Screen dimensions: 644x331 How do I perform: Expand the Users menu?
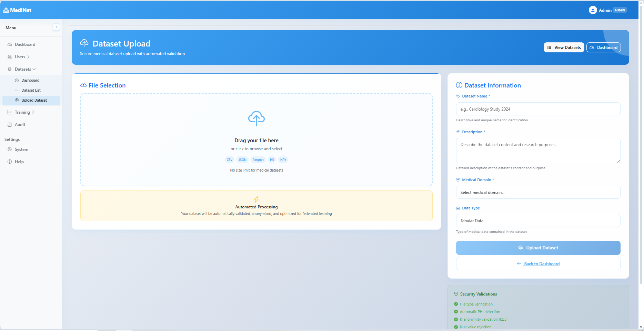(x=20, y=56)
